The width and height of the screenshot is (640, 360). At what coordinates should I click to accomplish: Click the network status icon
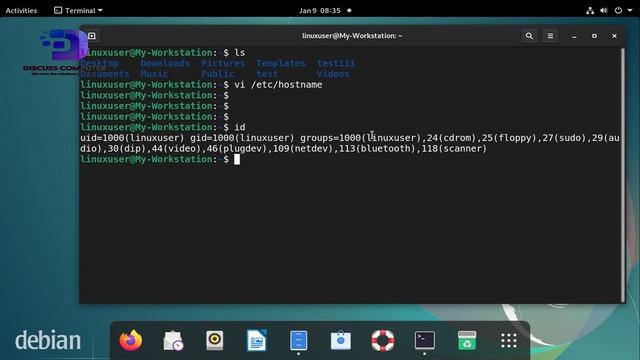[x=590, y=11]
